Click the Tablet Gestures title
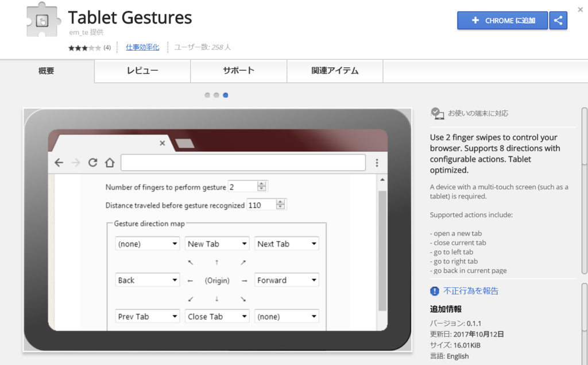588x365 pixels. pyautogui.click(x=130, y=17)
